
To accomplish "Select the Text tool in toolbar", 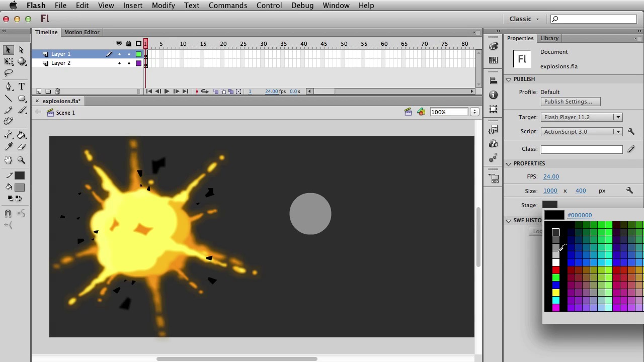I will coord(22,86).
